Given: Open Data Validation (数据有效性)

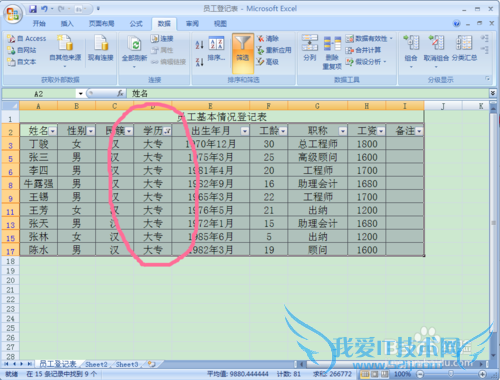Looking at the screenshot, I should 369,39.
